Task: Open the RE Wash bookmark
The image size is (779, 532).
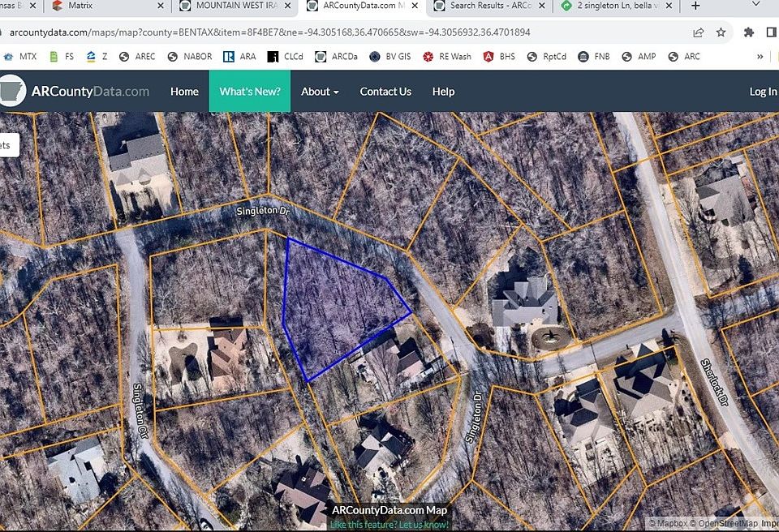Action: tap(447, 57)
